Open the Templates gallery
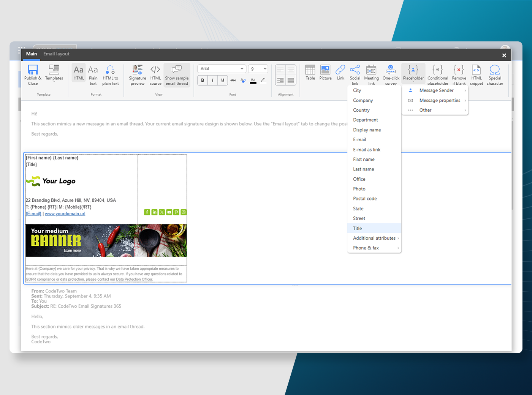532x395 pixels. pos(54,73)
